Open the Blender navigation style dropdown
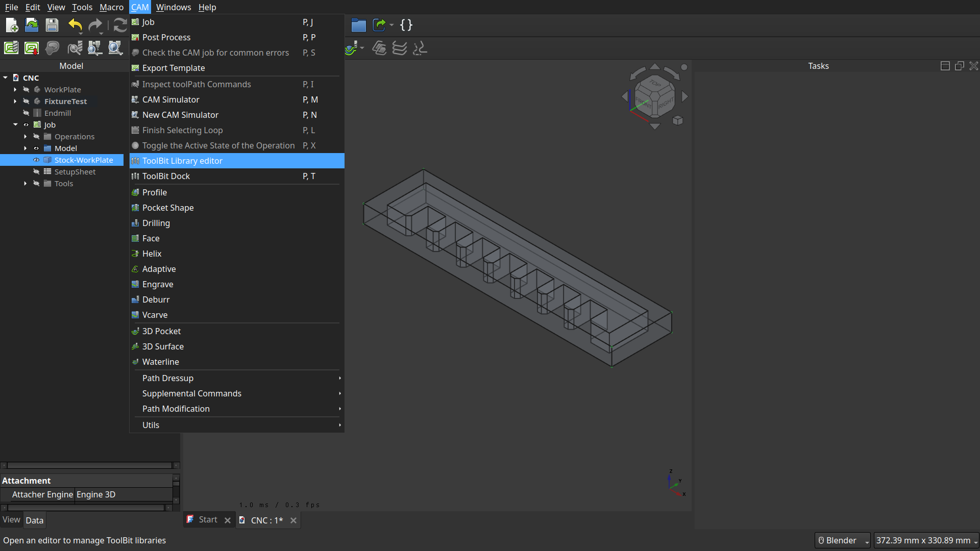 click(x=842, y=540)
